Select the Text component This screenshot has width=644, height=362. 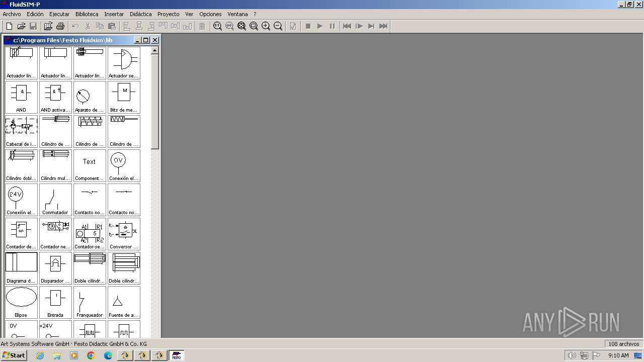[x=90, y=166]
